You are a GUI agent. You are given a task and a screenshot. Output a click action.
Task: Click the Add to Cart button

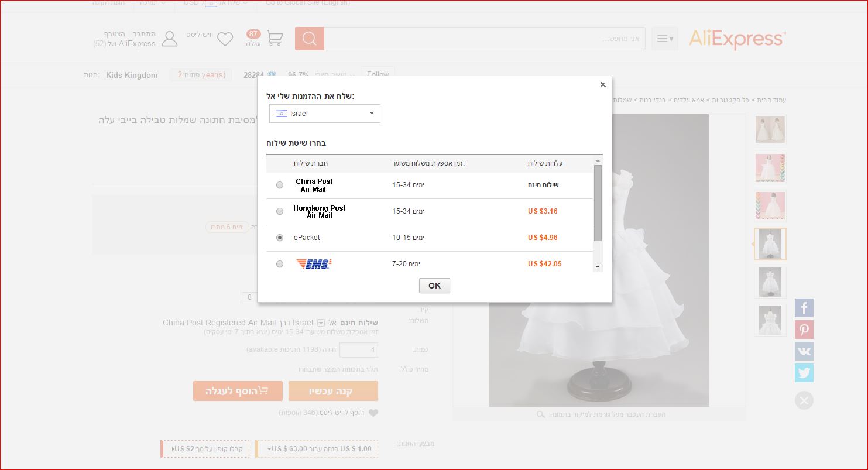(238, 391)
